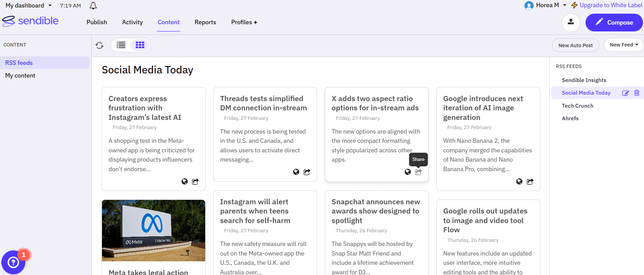The width and height of the screenshot is (644, 275).
Task: Open the Publish tab
Action: pos(97,22)
